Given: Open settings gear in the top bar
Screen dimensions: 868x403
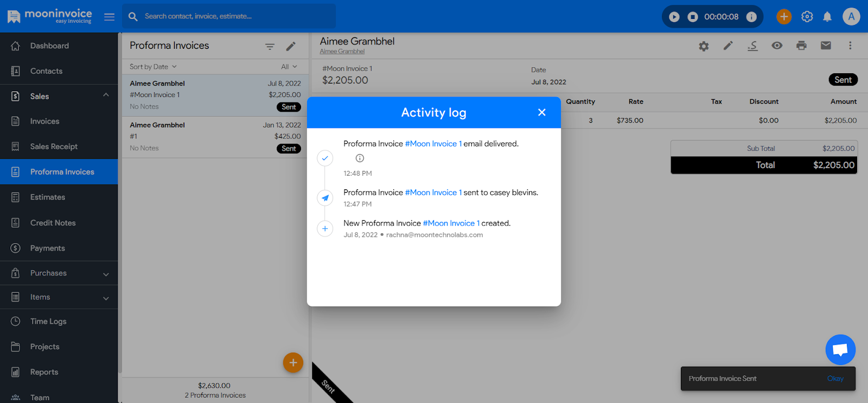Looking at the screenshot, I should tap(807, 17).
